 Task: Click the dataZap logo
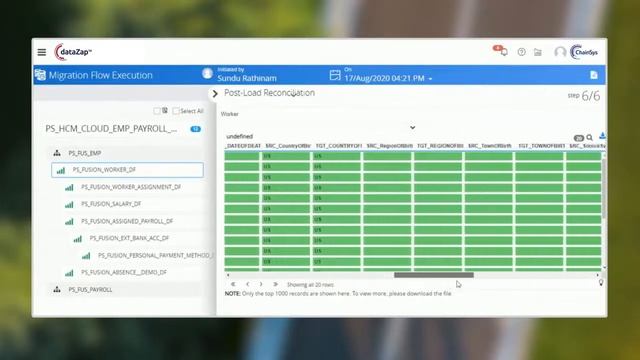coord(73,52)
